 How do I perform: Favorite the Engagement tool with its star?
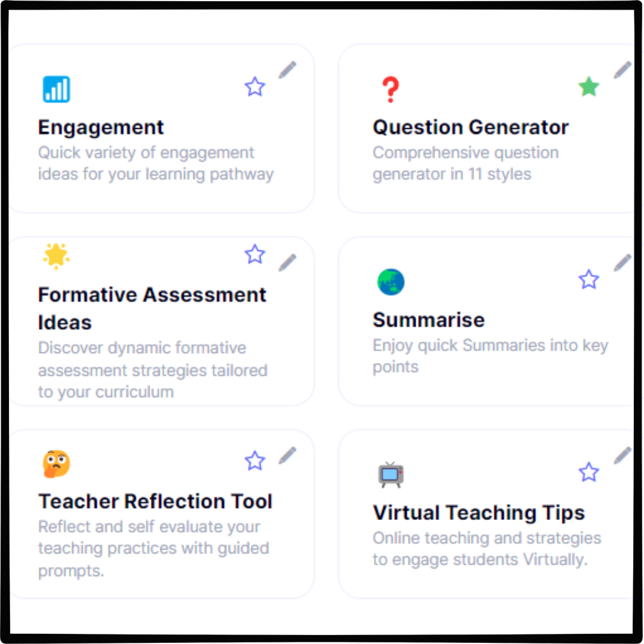tap(255, 86)
